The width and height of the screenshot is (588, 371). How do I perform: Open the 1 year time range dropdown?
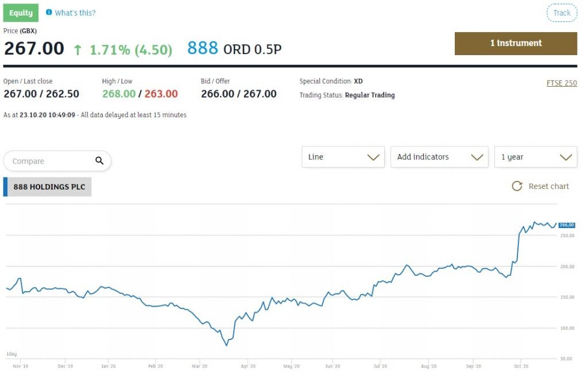click(535, 157)
